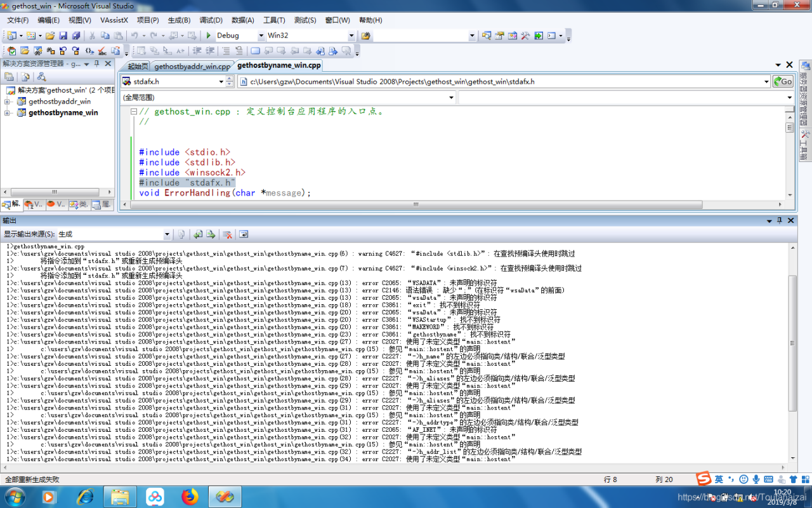Open the Windows Start menu

point(15,496)
